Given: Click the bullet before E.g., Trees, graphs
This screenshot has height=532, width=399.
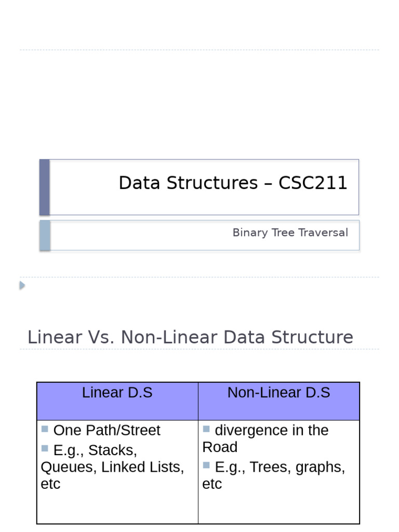Looking at the screenshot, I should [206, 465].
